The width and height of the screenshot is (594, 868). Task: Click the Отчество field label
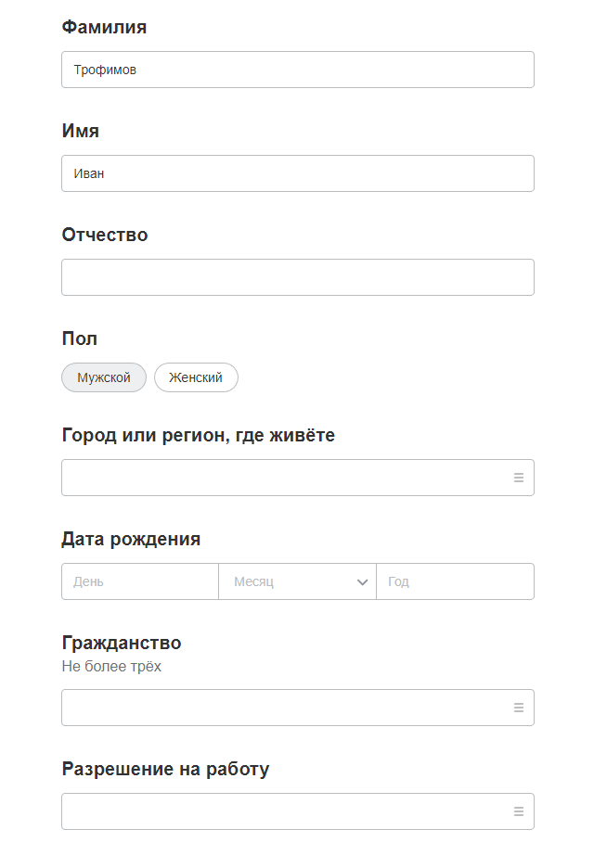(x=105, y=235)
